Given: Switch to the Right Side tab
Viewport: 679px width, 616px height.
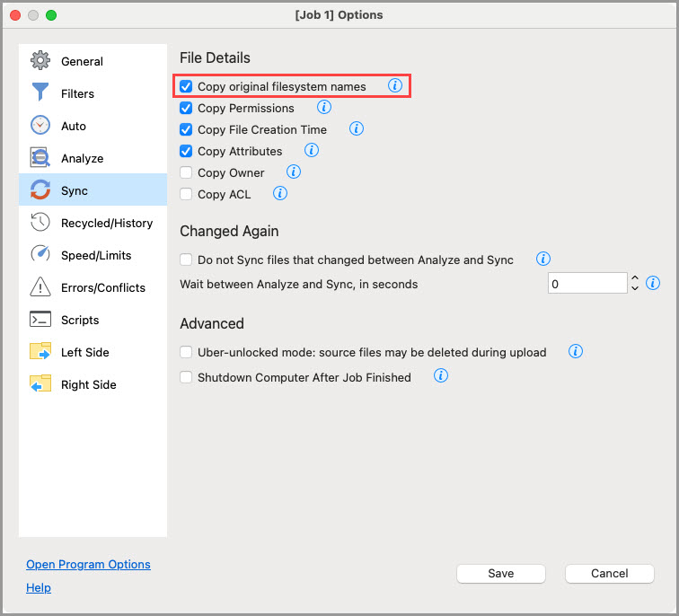Looking at the screenshot, I should 88,384.
